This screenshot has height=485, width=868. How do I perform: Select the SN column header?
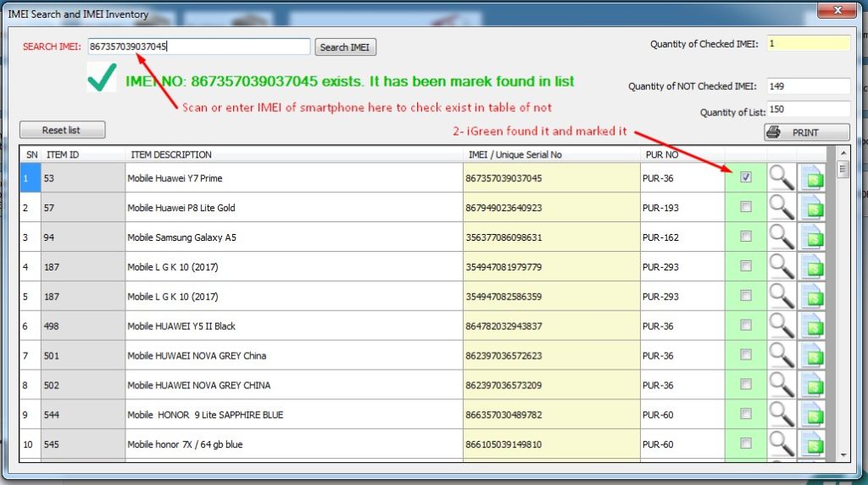tap(31, 154)
